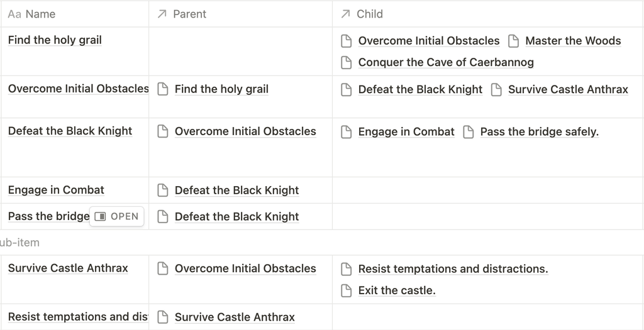Image resolution: width=644 pixels, height=330 pixels.
Task: Click empty Parent cell of Find the holy grail row
Action: tap(241, 52)
